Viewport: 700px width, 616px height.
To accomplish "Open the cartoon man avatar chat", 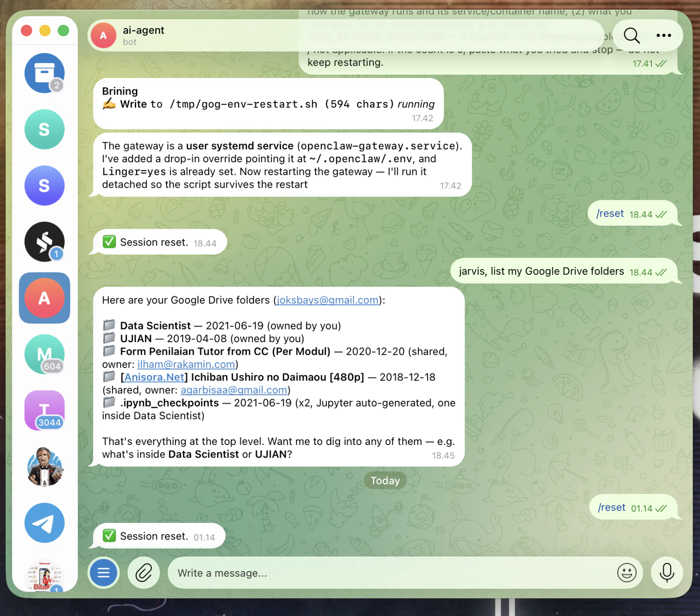I will pyautogui.click(x=44, y=467).
